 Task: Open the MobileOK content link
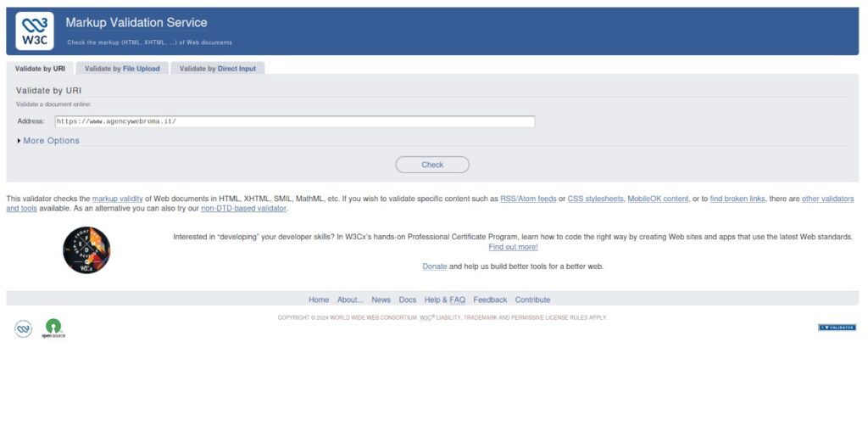[x=658, y=199]
